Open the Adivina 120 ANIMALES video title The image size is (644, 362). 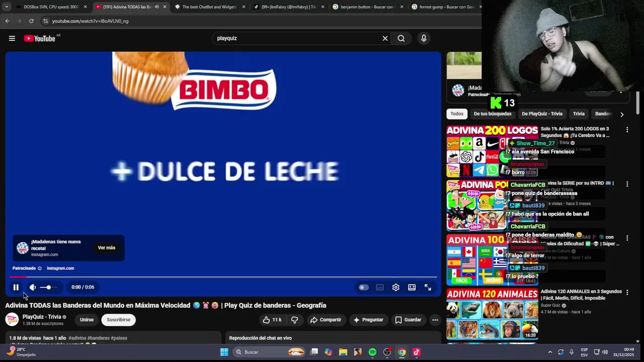coord(581,295)
